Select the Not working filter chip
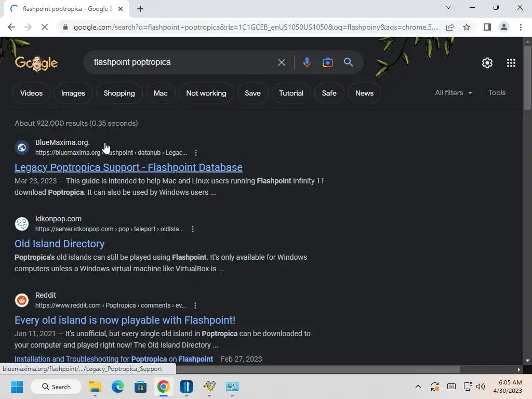Viewport: 532px width, 399px height. click(x=206, y=93)
